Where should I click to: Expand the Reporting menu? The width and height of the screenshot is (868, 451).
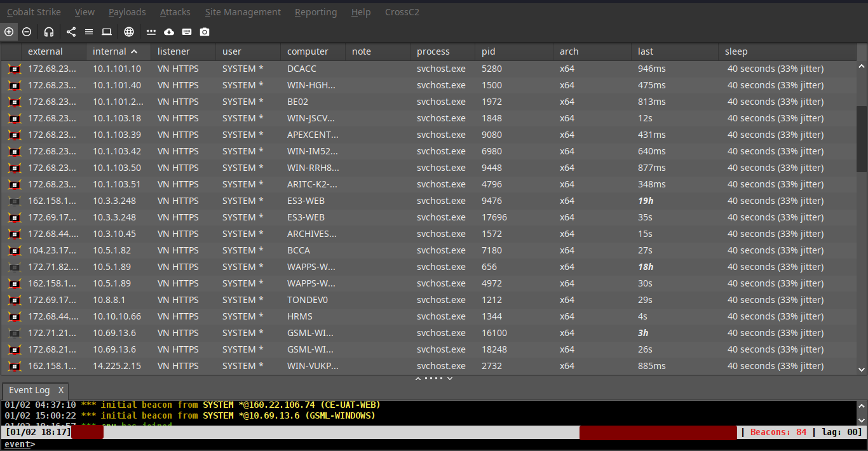[x=316, y=12]
